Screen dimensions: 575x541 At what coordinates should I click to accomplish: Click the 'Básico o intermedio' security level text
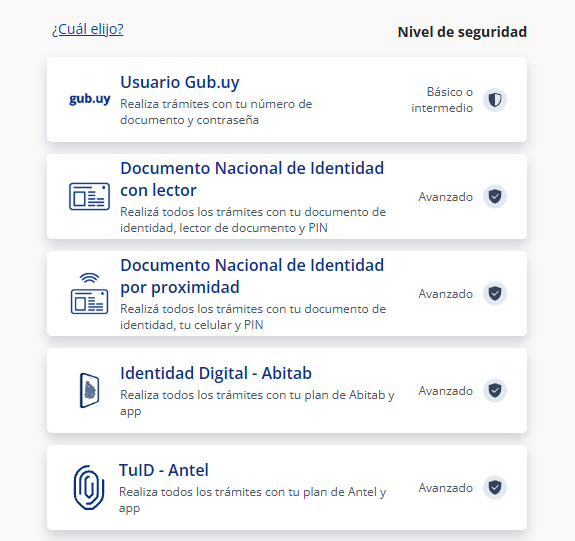tap(442, 100)
